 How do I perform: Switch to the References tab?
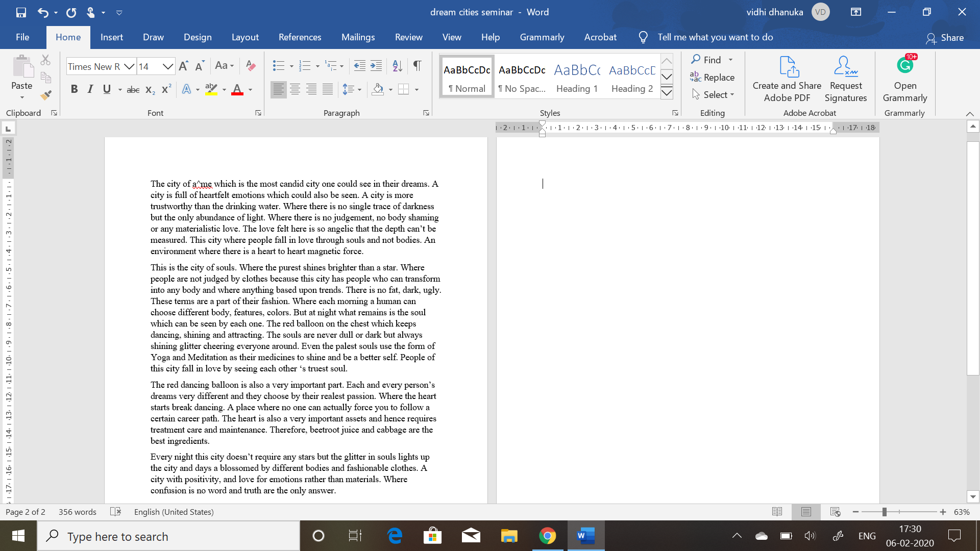[300, 37]
